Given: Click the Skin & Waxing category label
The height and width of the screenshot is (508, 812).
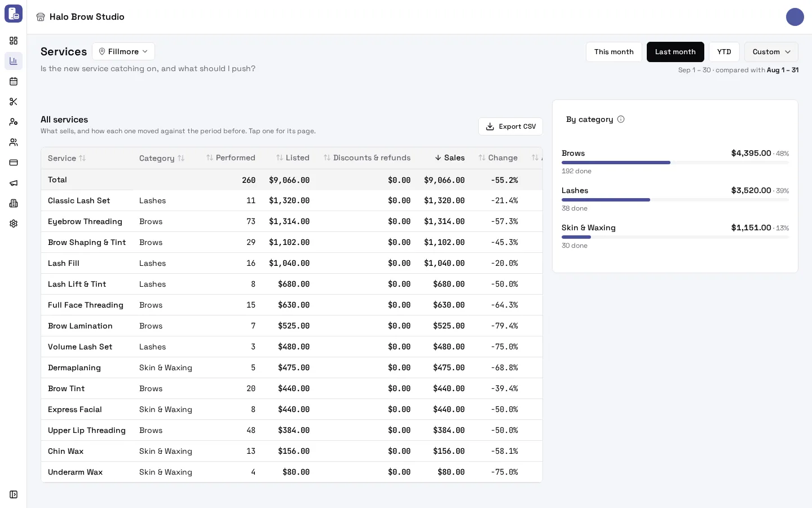Looking at the screenshot, I should point(589,227).
